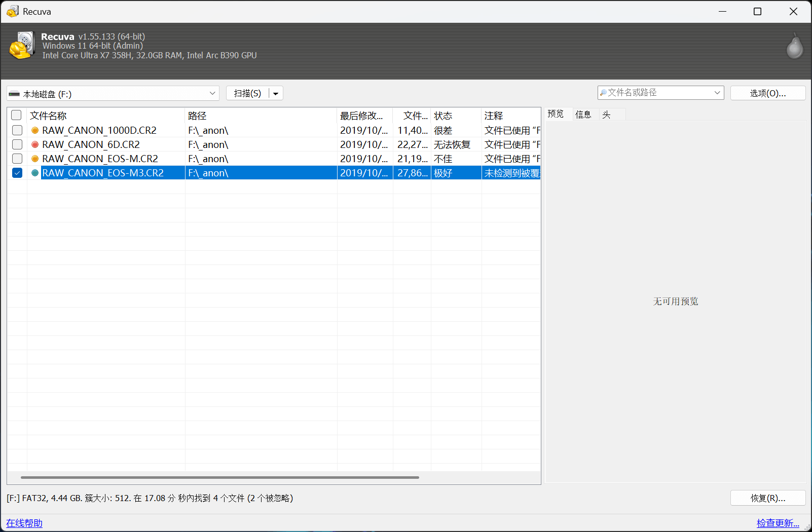Check the RAW_CANON_1000D.CR2 checkbox

pyautogui.click(x=17, y=130)
